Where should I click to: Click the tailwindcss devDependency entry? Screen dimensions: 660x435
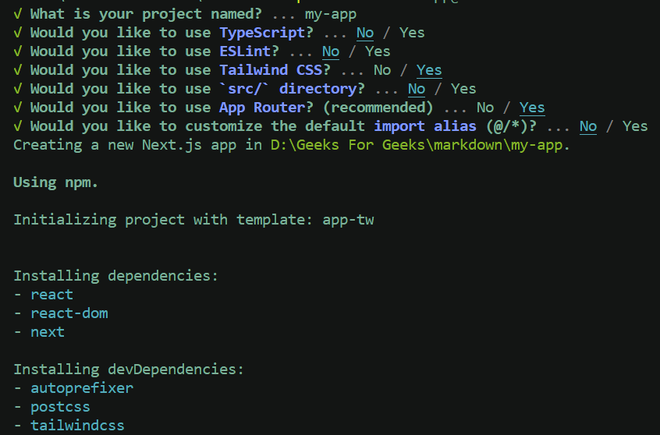pyautogui.click(x=77, y=425)
